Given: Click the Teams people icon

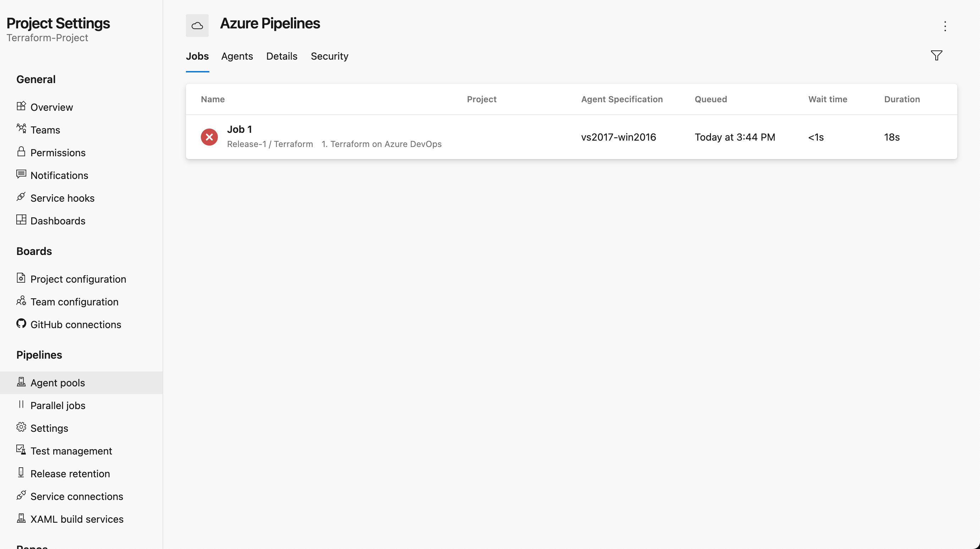Looking at the screenshot, I should [x=21, y=129].
